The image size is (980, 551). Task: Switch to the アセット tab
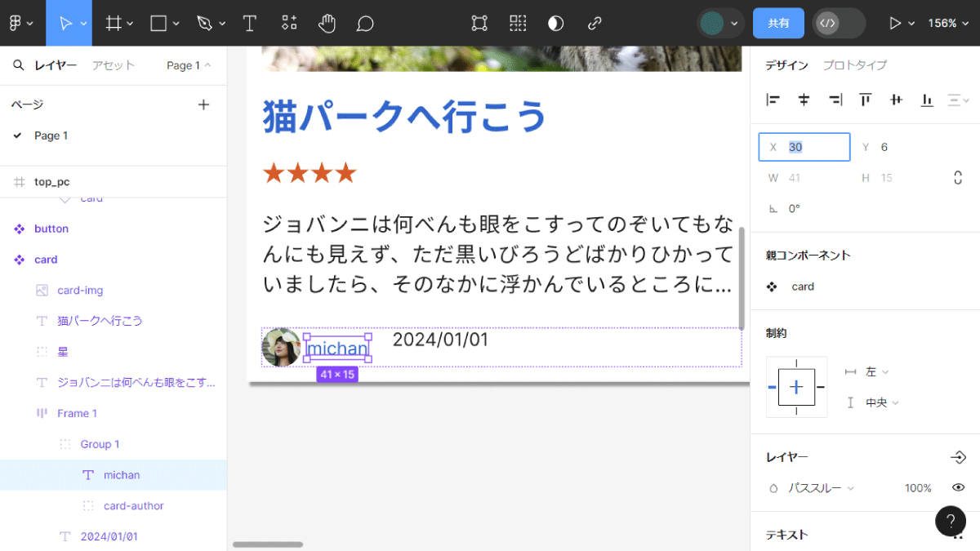[113, 65]
